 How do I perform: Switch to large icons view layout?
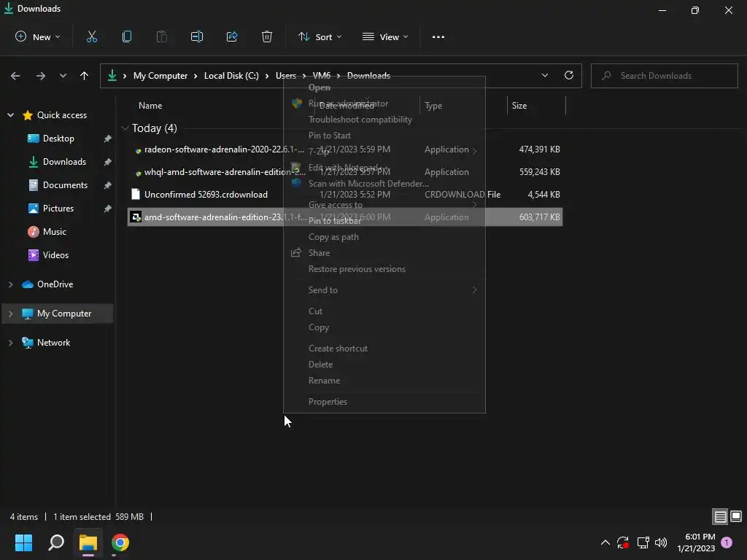[736, 516]
